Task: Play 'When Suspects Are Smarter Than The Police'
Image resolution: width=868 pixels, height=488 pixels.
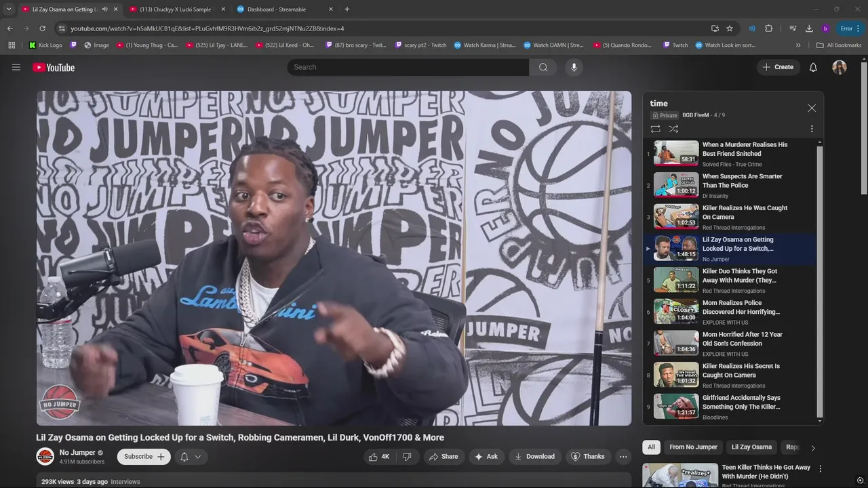Action: tap(730, 185)
